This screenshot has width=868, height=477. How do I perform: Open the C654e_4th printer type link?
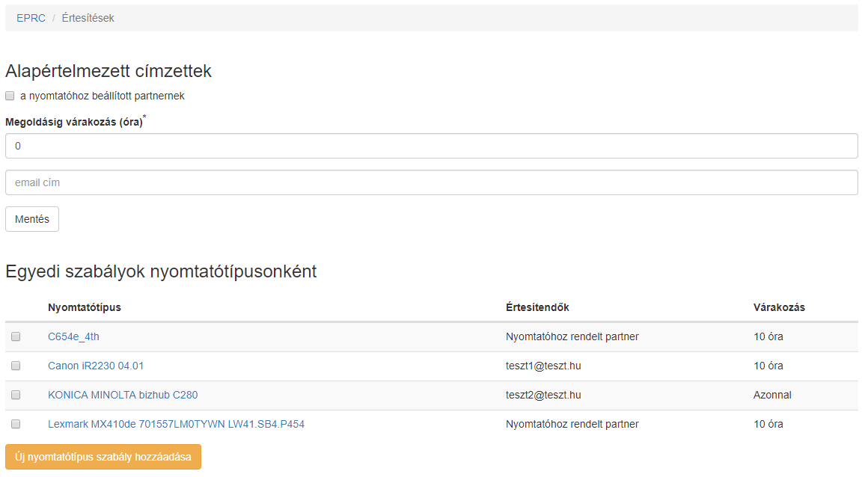(73, 336)
